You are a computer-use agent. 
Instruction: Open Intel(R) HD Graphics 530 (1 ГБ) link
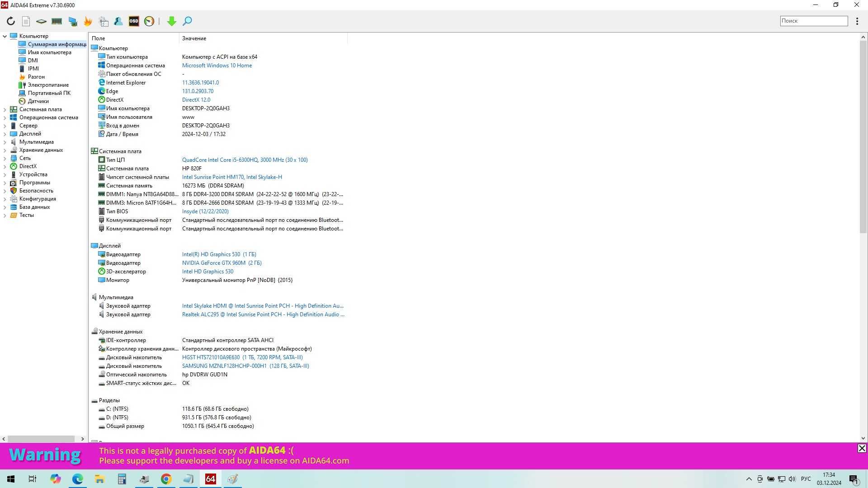(x=219, y=254)
